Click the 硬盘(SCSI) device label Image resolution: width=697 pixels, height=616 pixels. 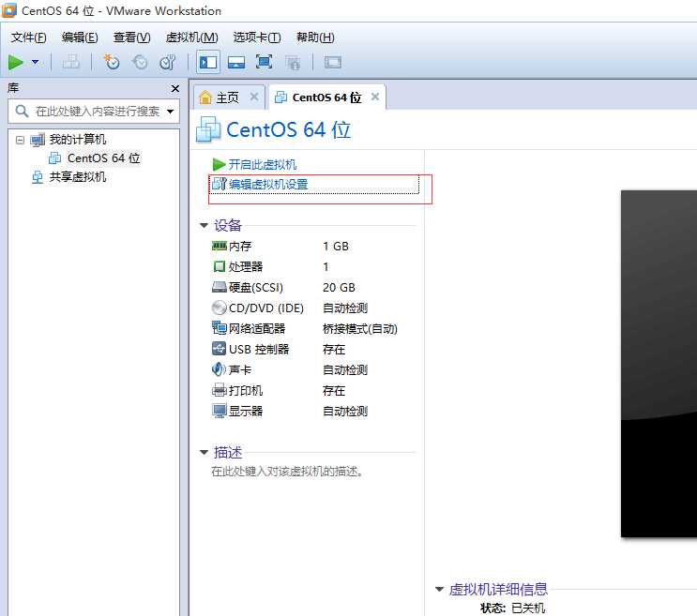tap(256, 287)
